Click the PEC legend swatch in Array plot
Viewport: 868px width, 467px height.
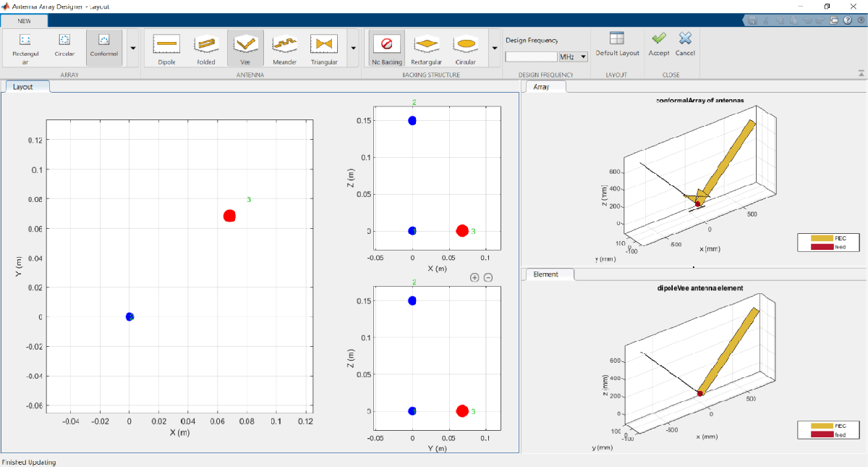tap(822, 238)
